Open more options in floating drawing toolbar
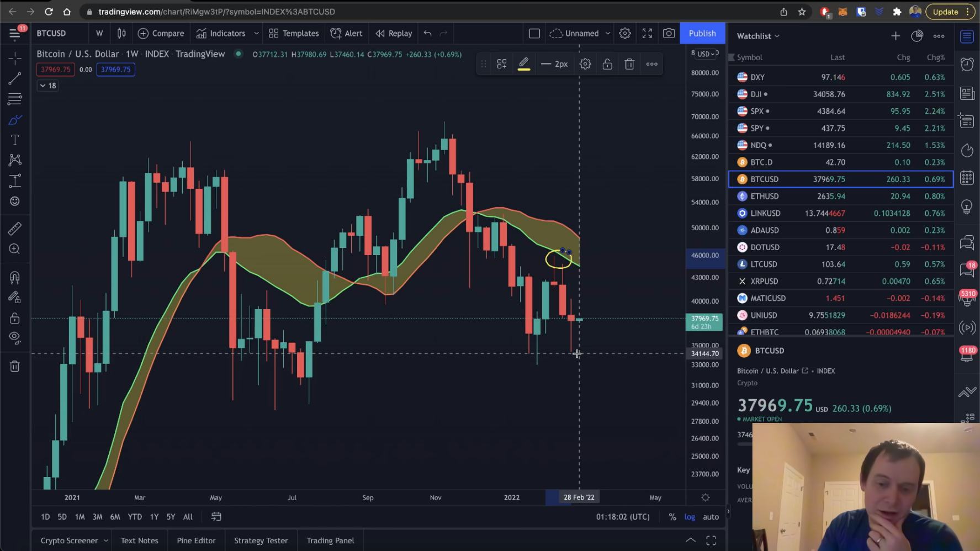 [x=652, y=64]
